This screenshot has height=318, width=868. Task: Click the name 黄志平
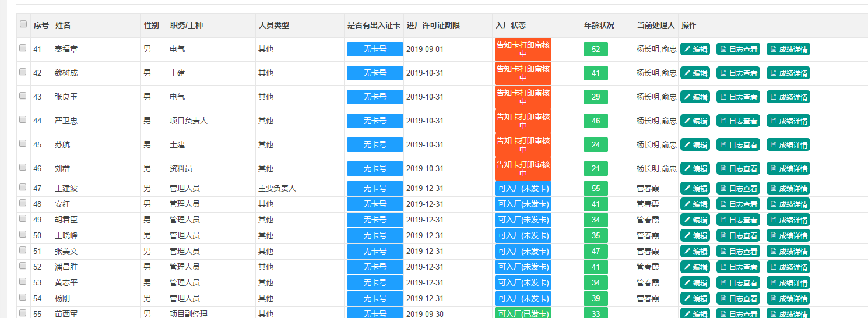click(x=66, y=282)
